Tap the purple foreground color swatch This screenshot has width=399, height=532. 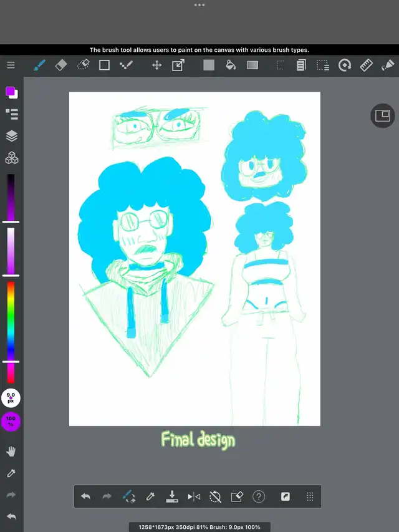(x=11, y=91)
